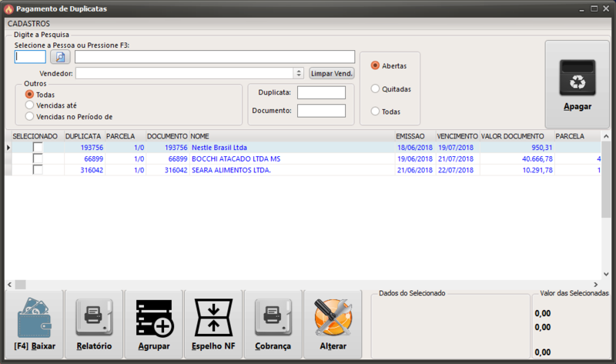This screenshot has width=616, height=364.
Task: Click the value 40.666,78 cell
Action: click(x=517, y=159)
